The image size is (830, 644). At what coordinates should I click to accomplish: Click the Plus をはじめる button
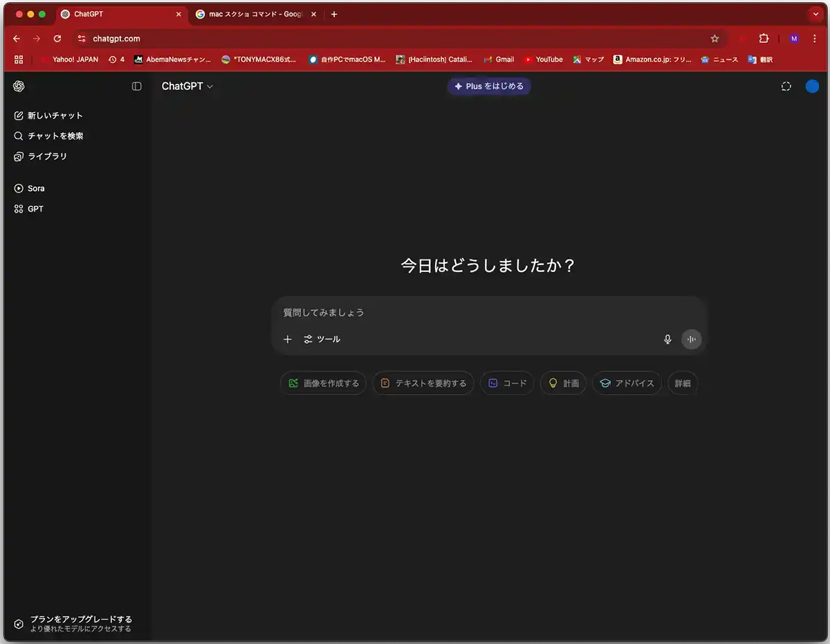pyautogui.click(x=489, y=86)
